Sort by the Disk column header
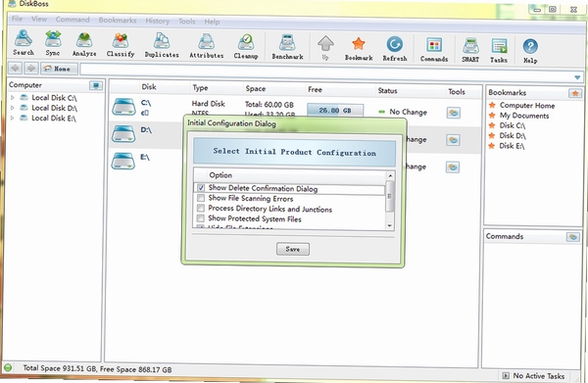The image size is (588, 383). (x=149, y=87)
